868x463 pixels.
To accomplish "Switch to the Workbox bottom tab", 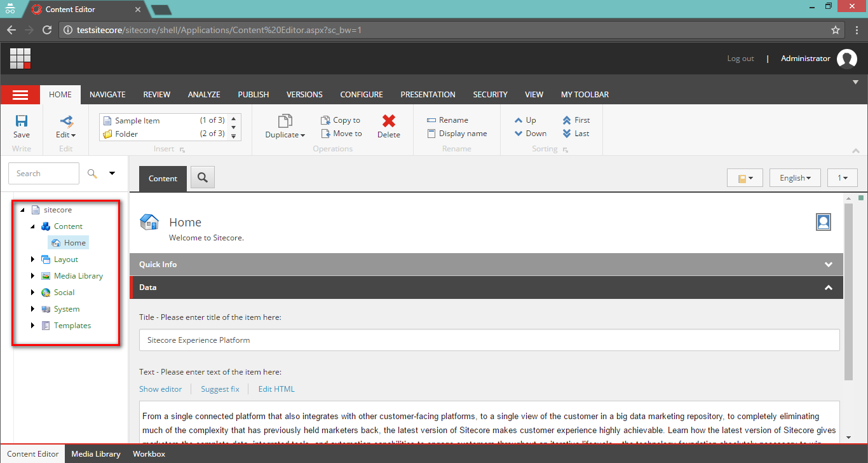I will click(x=149, y=454).
